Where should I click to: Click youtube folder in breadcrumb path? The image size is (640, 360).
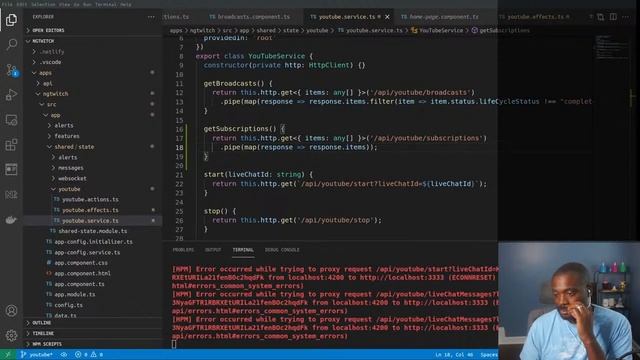pos(317,30)
